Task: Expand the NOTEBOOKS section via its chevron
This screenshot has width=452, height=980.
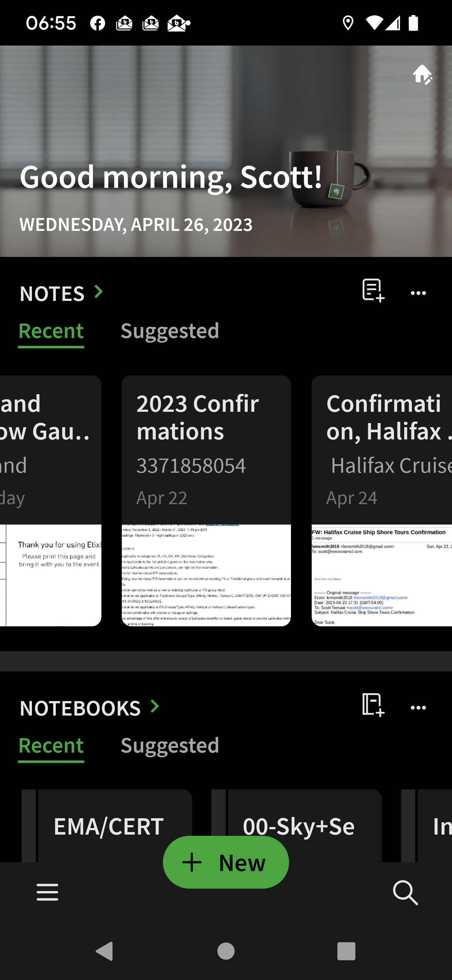Action: point(154,706)
